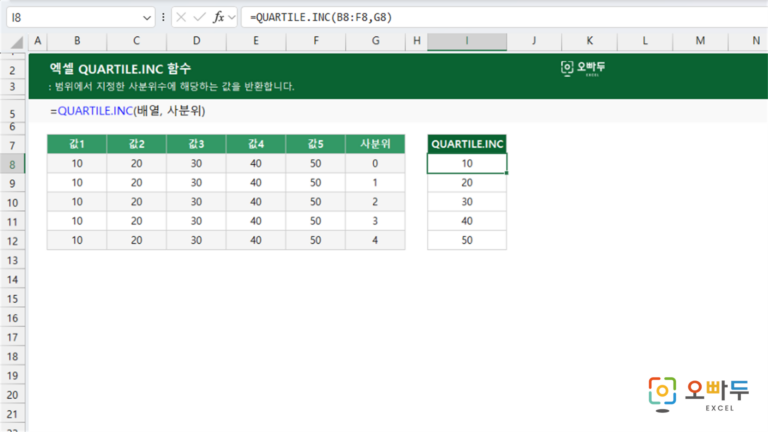Click the 값5 table header cell

pos(316,144)
